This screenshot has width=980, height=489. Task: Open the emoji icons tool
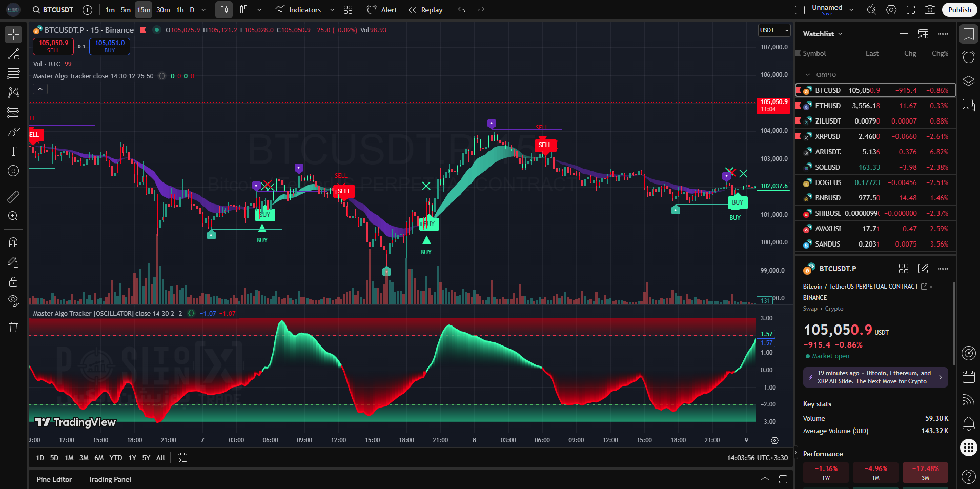click(x=13, y=171)
